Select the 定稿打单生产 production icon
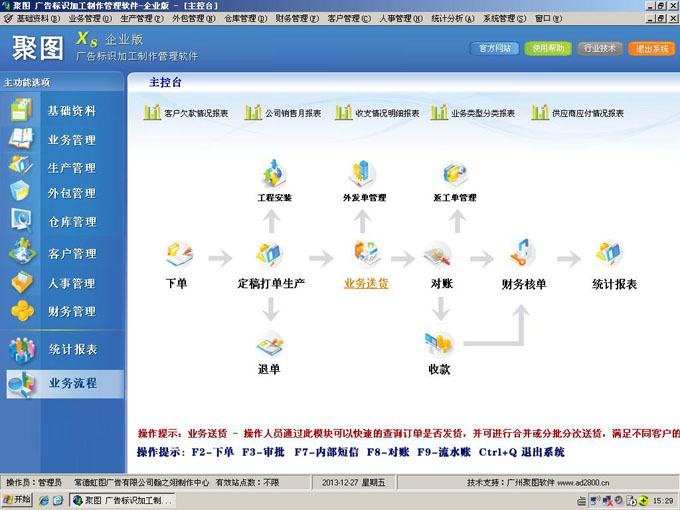 pyautogui.click(x=268, y=256)
